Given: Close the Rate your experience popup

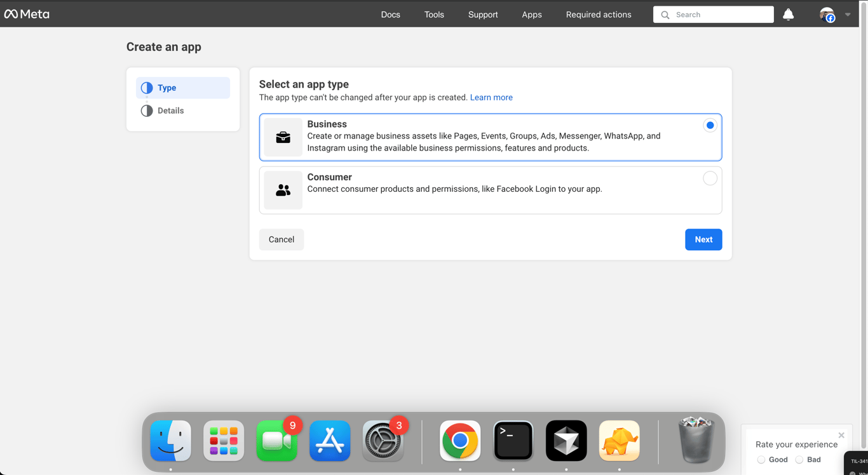Looking at the screenshot, I should point(841,435).
